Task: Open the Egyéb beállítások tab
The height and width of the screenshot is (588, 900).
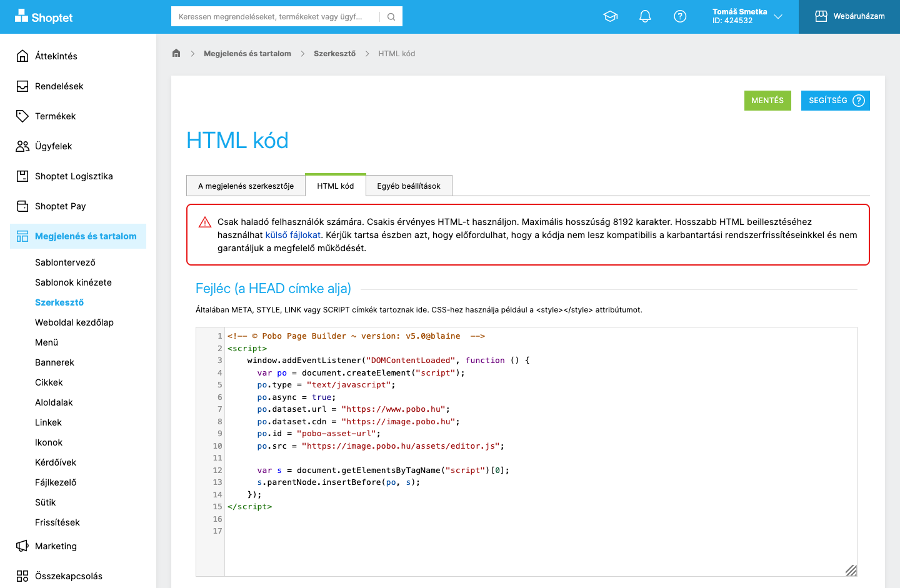Action: [409, 186]
